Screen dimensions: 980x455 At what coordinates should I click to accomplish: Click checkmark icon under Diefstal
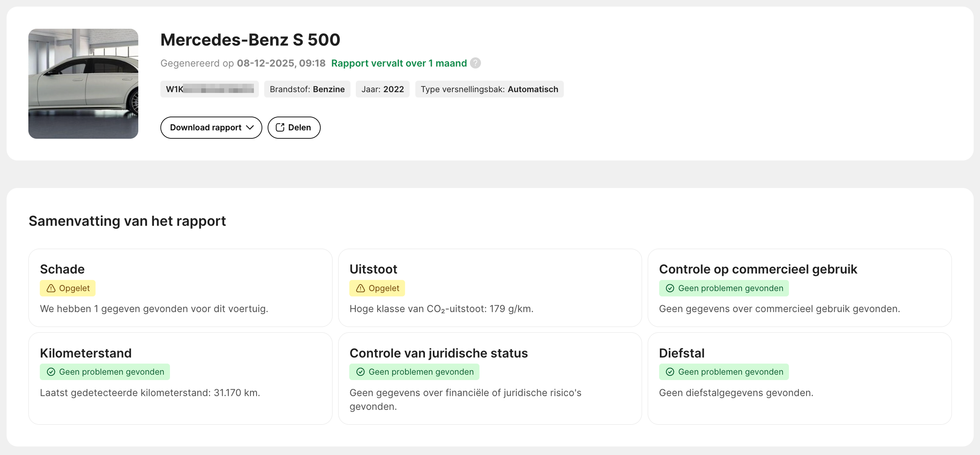click(670, 372)
